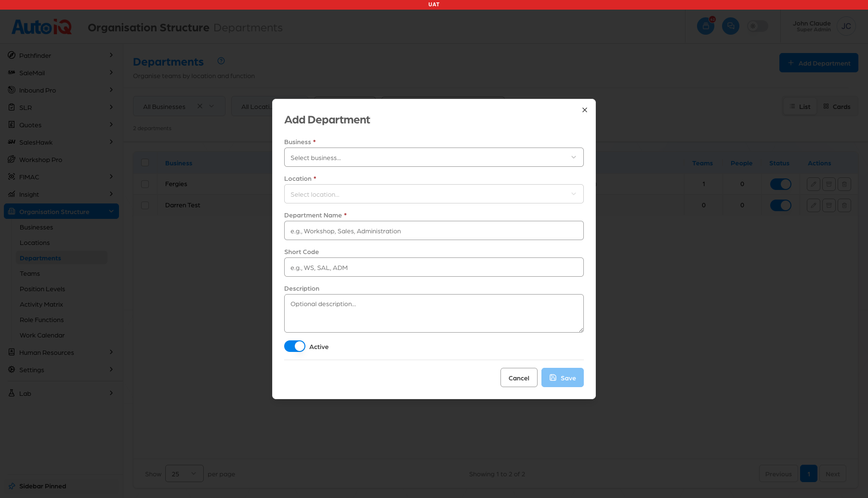Click the delete icon in Darren Test row
Screen dimensions: 868x498
(x=844, y=205)
